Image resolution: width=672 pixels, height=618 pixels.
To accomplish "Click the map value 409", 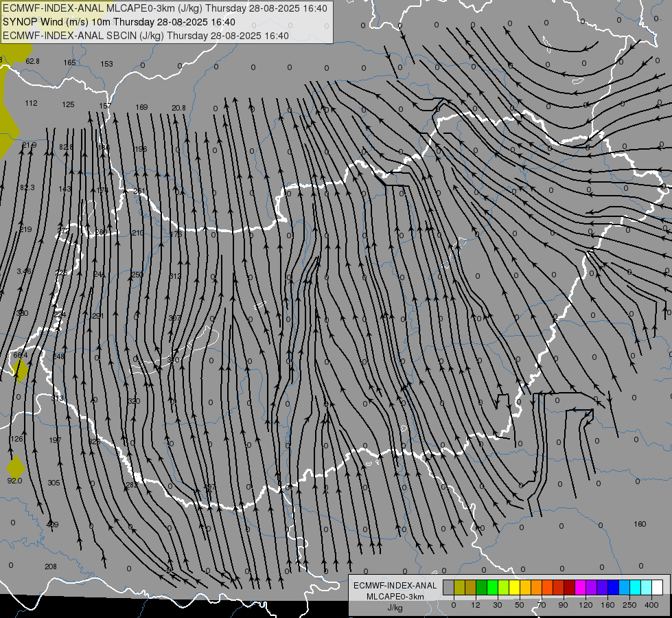I will (52, 525).
